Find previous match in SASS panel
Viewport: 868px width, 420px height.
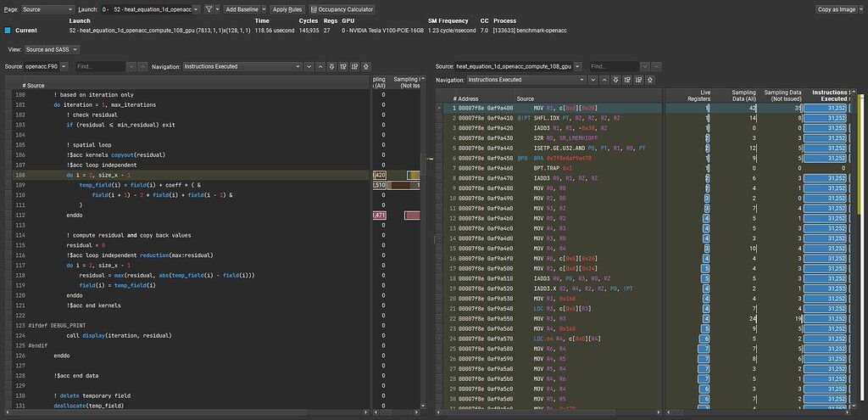pos(656,66)
